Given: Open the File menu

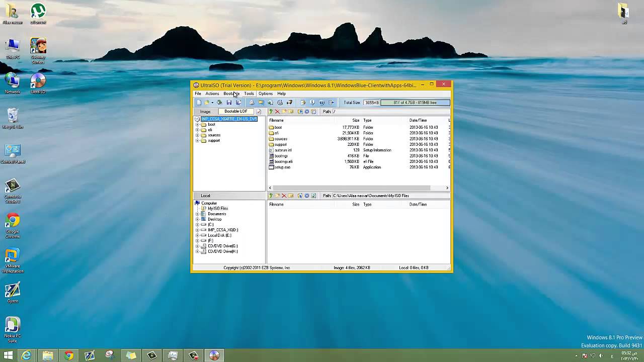Looking at the screenshot, I should [198, 94].
